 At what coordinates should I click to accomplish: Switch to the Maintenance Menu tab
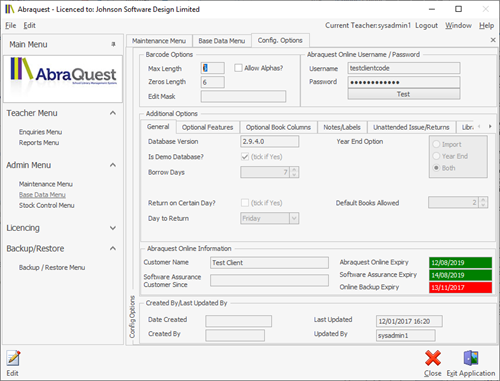point(159,41)
